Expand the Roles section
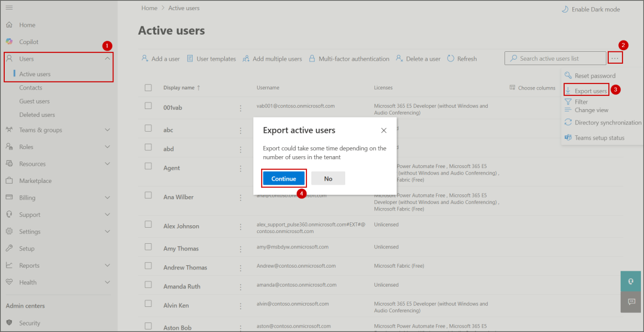Screen dimensions: 644x332 click(x=107, y=147)
